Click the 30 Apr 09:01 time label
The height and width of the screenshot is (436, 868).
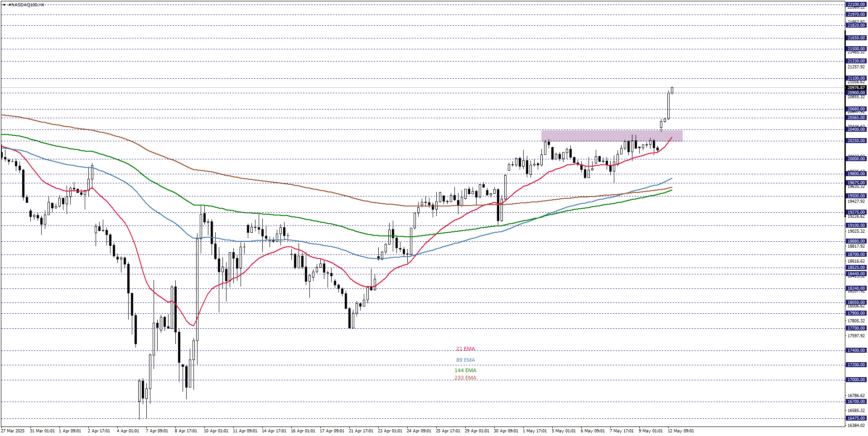point(506,431)
